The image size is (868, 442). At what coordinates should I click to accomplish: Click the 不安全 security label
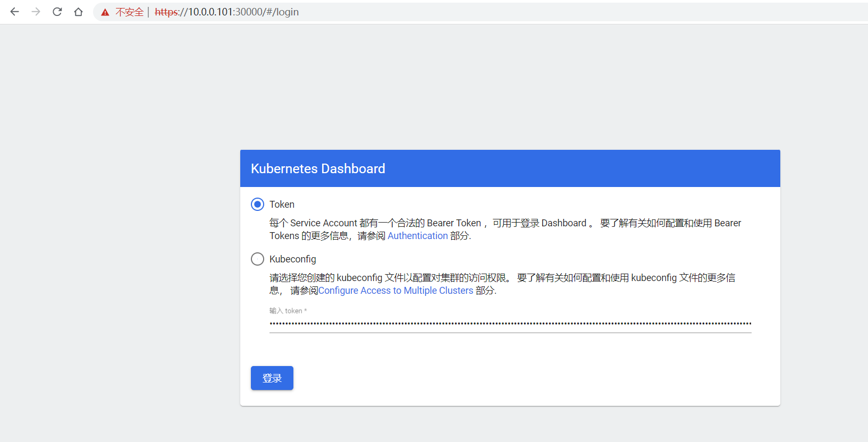[130, 12]
